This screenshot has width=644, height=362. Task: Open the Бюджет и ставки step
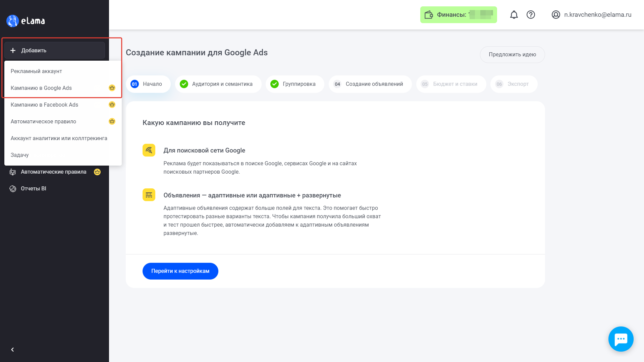coord(451,84)
